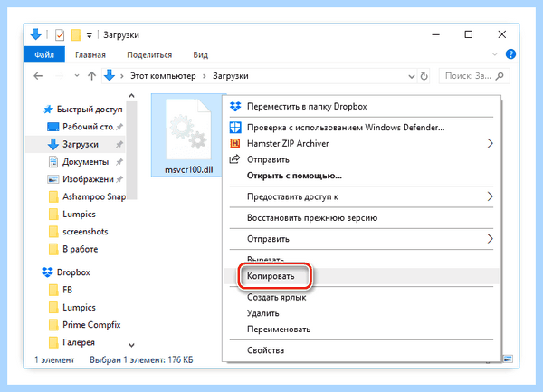Open the Файл ribbon tab
The image size is (543, 392).
[44, 54]
